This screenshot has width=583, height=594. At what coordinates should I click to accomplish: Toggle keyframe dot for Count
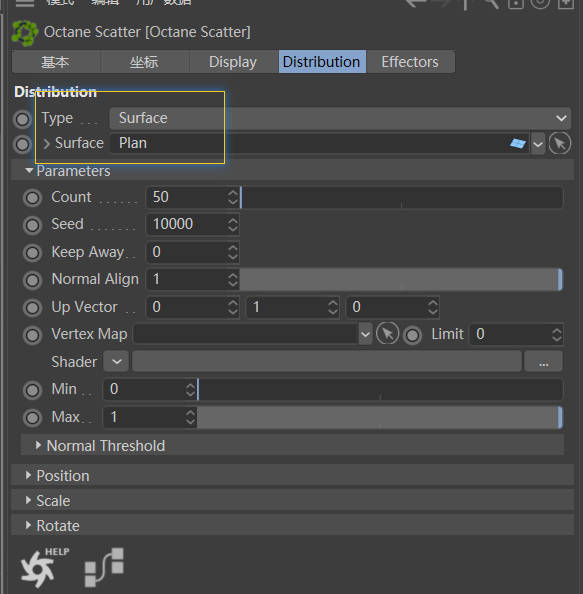(32, 198)
